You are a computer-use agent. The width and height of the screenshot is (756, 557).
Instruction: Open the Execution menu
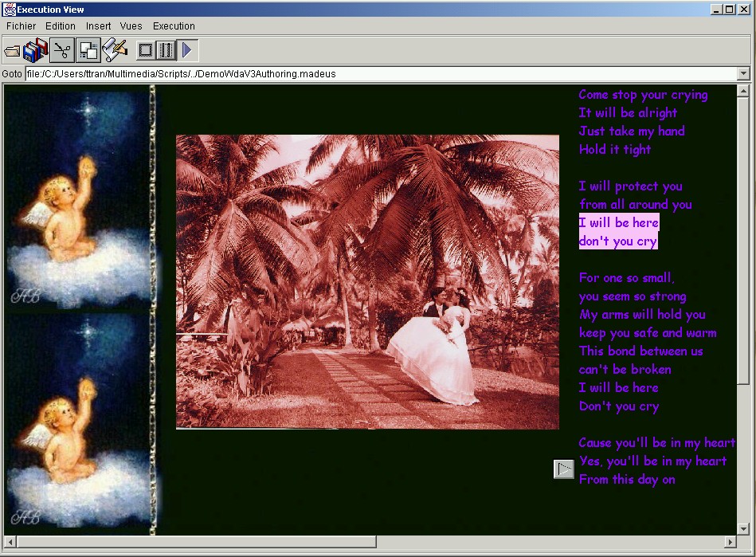pyautogui.click(x=174, y=26)
